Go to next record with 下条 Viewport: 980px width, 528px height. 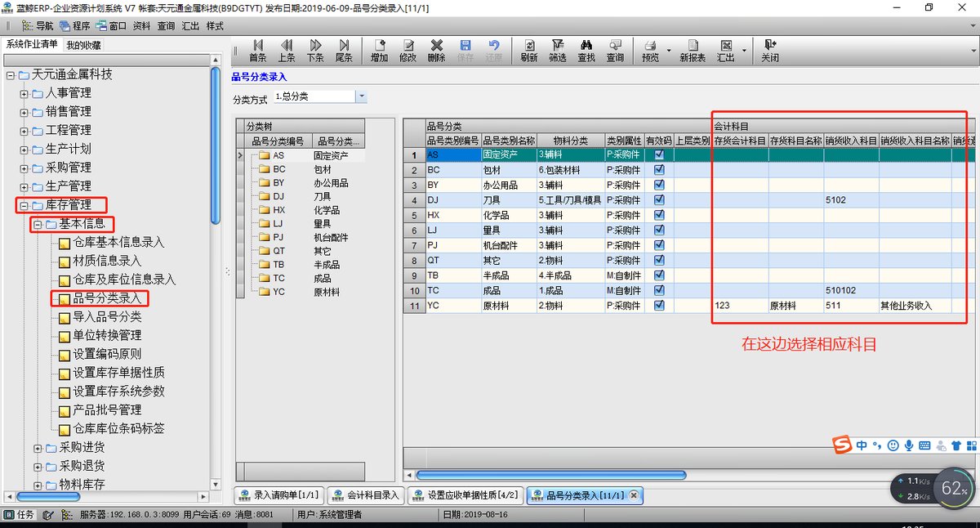(x=315, y=51)
